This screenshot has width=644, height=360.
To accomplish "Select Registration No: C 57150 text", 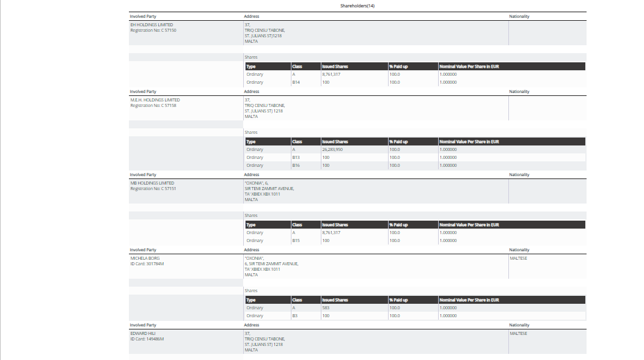I will pyautogui.click(x=153, y=31).
